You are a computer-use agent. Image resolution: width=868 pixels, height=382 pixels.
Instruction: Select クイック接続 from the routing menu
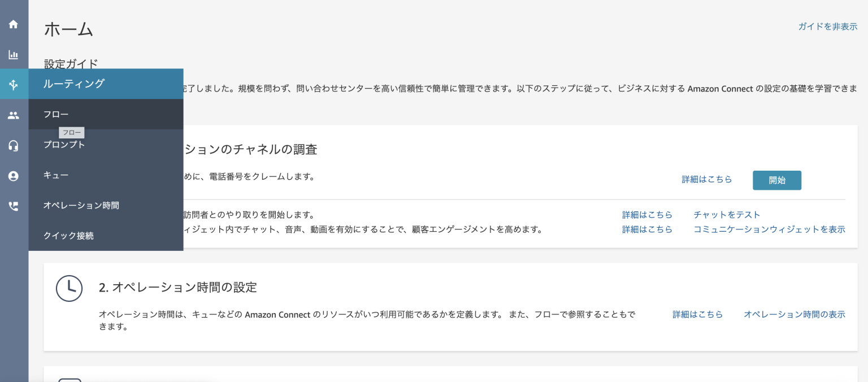(x=69, y=236)
